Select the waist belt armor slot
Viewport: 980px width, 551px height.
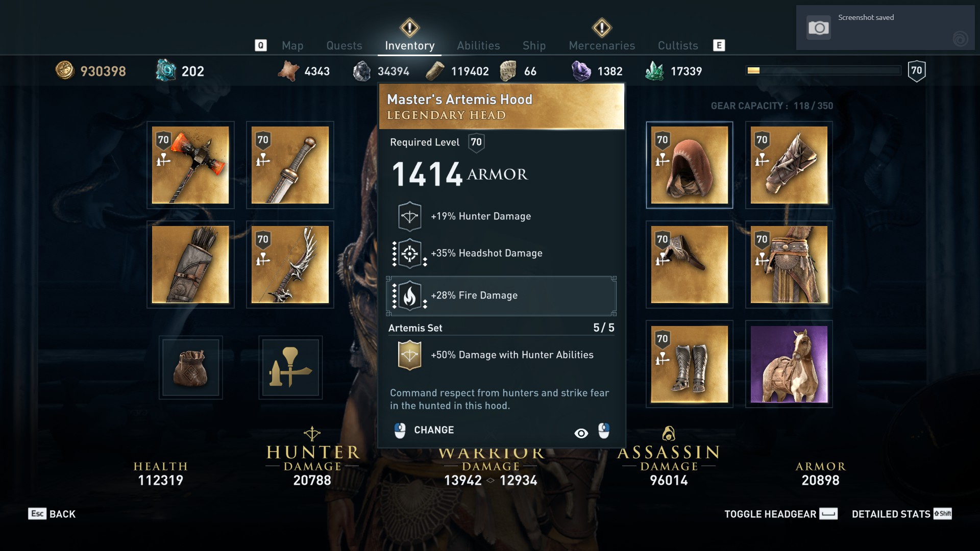(x=789, y=264)
